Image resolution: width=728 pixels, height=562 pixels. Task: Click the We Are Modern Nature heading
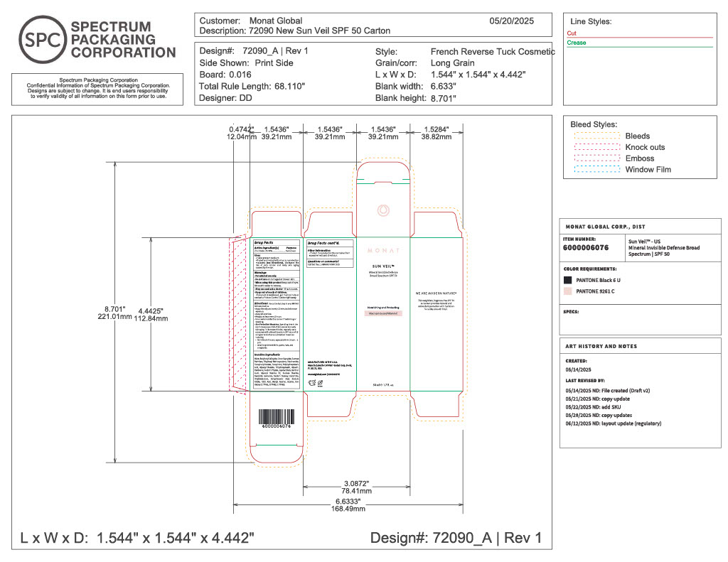coord(437,293)
